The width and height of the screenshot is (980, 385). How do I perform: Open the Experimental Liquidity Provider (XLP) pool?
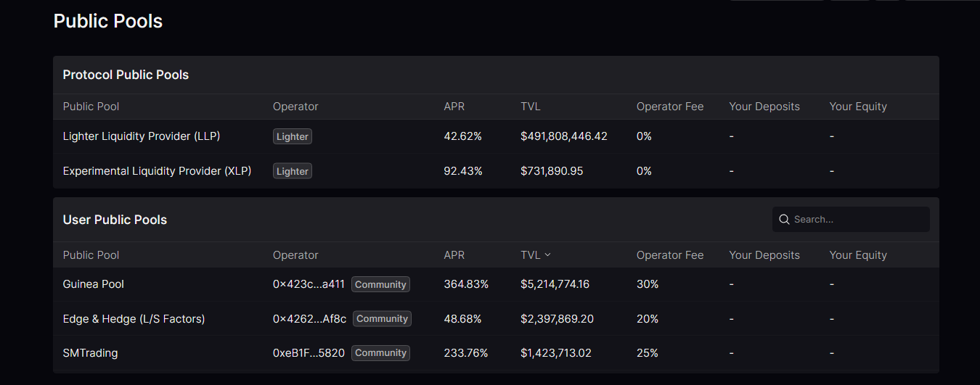[x=157, y=171]
